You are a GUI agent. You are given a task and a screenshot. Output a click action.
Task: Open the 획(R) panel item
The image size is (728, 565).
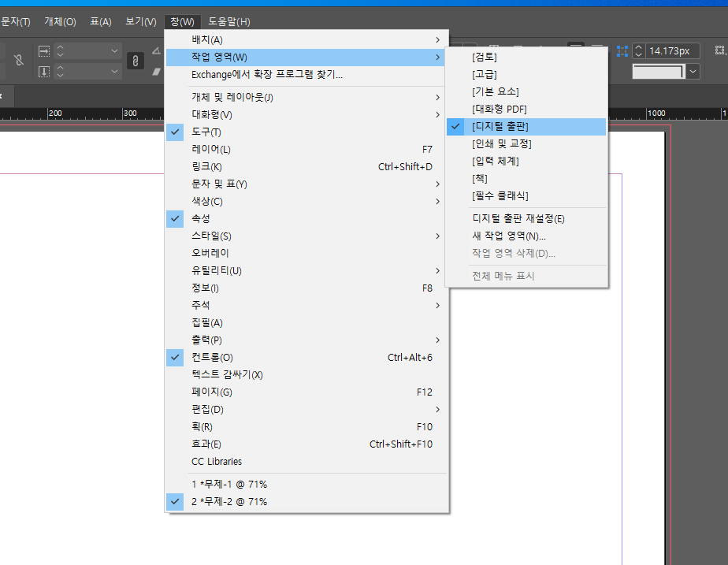pyautogui.click(x=305, y=426)
